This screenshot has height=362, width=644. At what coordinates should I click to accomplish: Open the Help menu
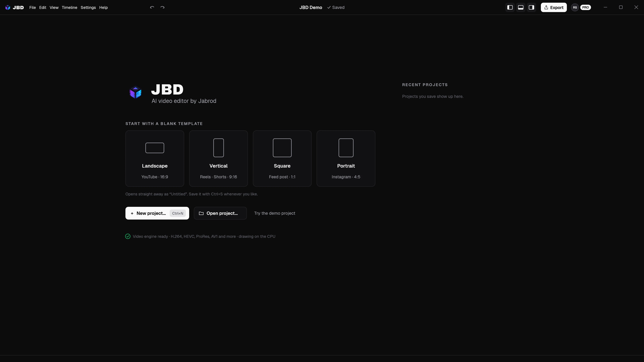point(103,8)
